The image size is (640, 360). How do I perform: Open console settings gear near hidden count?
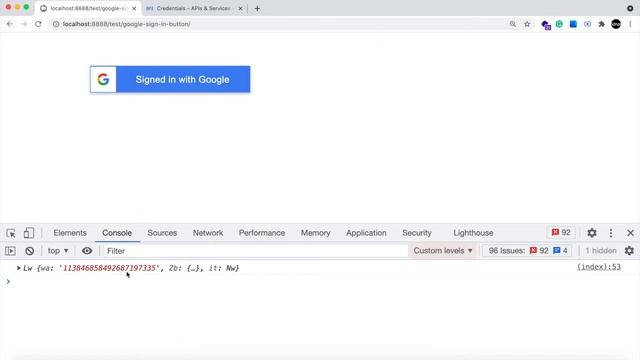click(x=629, y=251)
